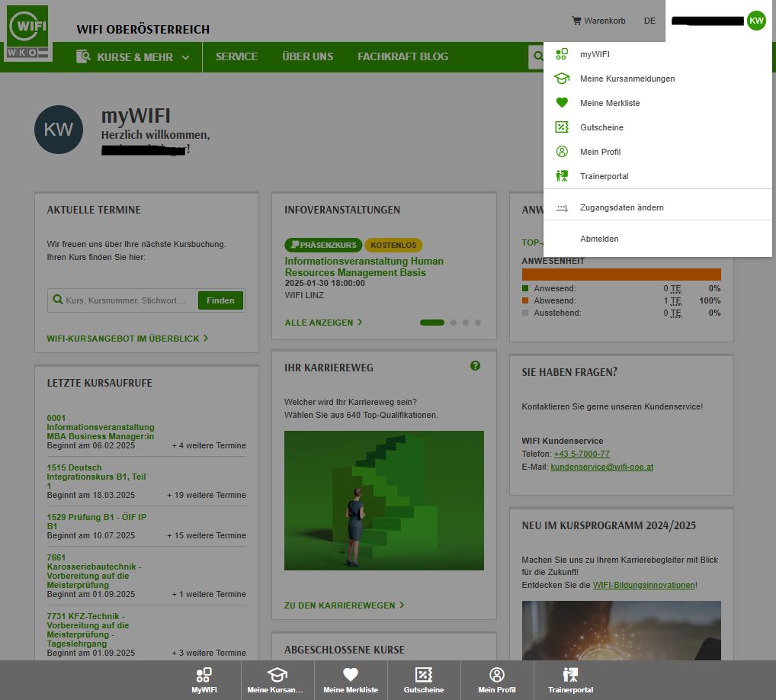Click the career staircase image

[x=384, y=500]
